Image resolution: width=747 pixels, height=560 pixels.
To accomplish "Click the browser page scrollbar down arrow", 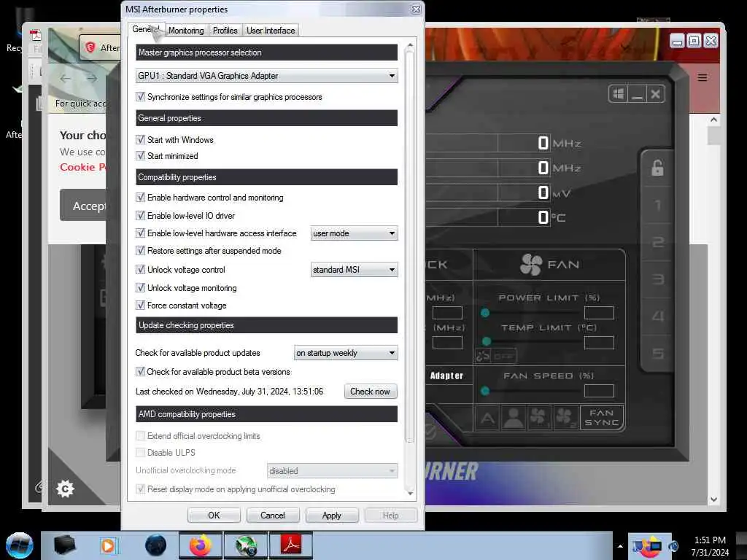I will pyautogui.click(x=713, y=499).
